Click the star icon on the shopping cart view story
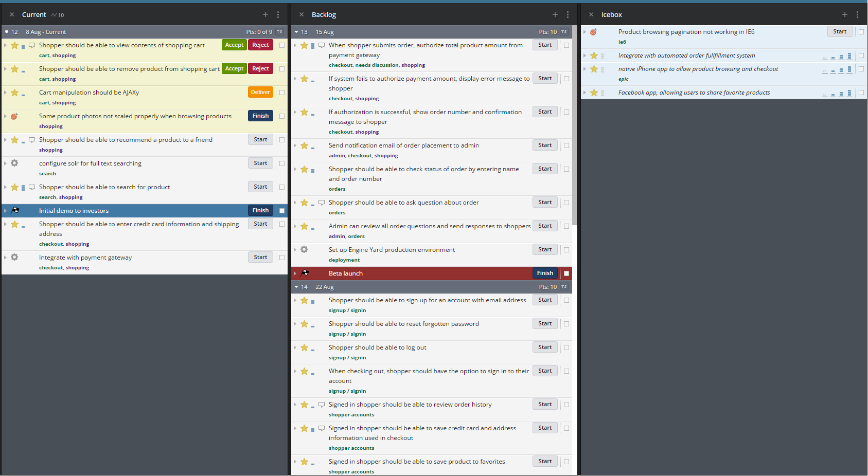Image resolution: width=868 pixels, height=476 pixels. point(14,45)
